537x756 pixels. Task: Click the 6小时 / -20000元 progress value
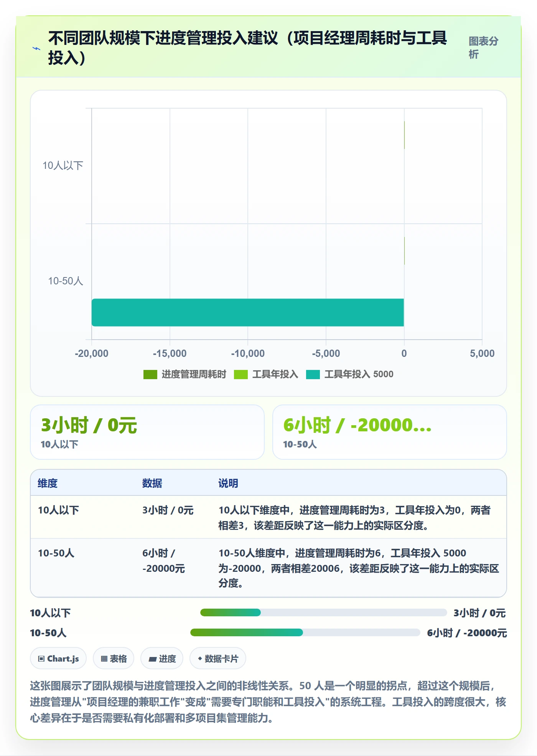click(467, 633)
